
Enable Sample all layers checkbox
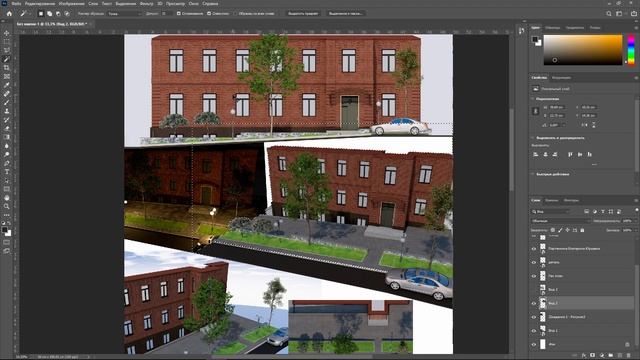pos(236,13)
